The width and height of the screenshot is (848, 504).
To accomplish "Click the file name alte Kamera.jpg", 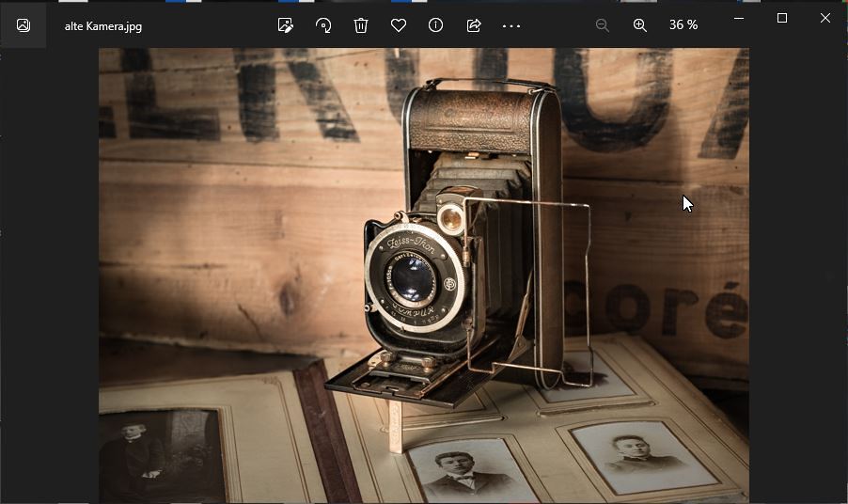I will pos(103,26).
